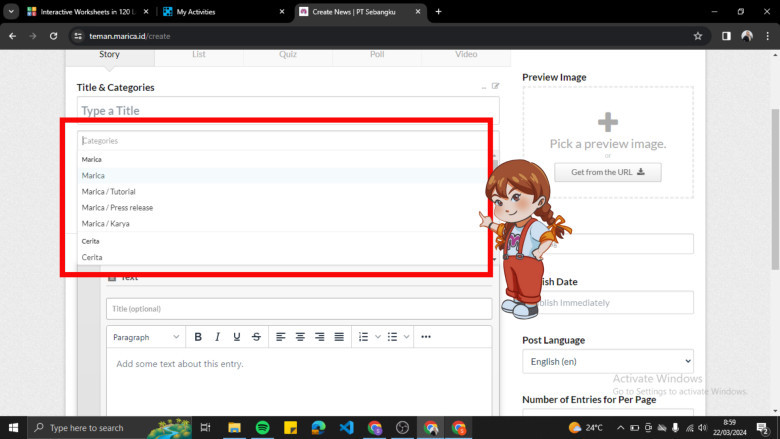Expand the bullet list style arrow
780x439 pixels.
[406, 337]
